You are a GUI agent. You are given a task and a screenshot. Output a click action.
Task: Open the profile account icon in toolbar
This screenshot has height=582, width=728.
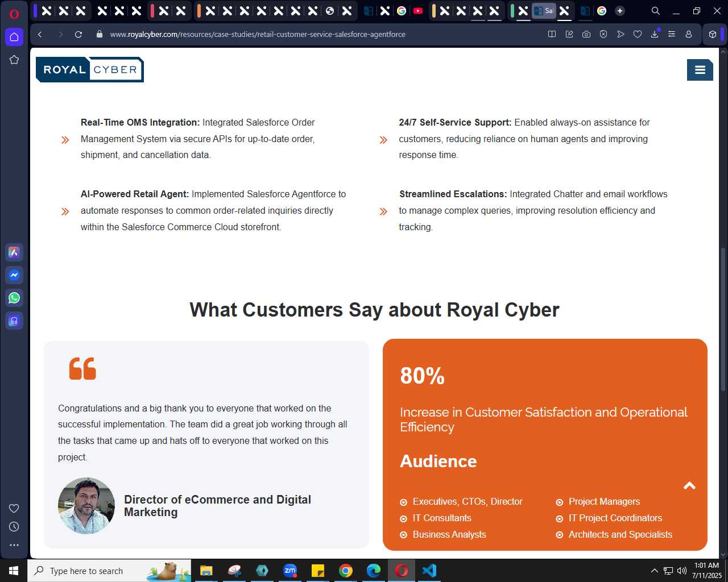[689, 34]
